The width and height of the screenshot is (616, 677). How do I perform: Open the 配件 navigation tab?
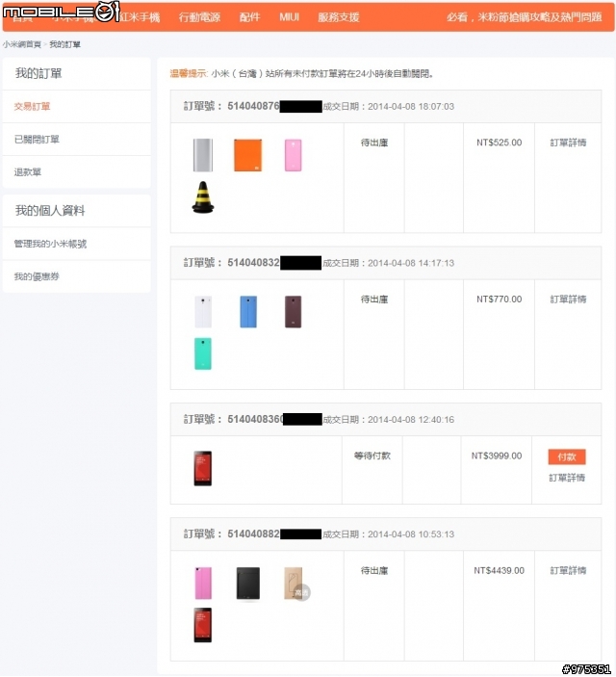click(249, 17)
